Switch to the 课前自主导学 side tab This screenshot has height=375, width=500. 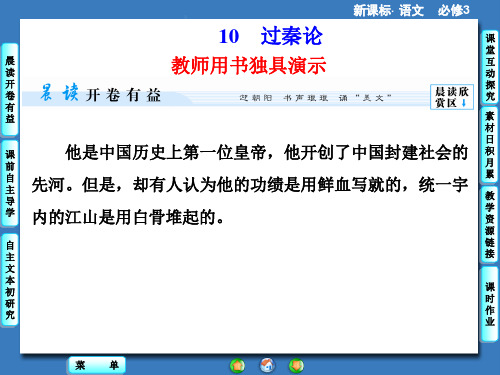(10, 183)
